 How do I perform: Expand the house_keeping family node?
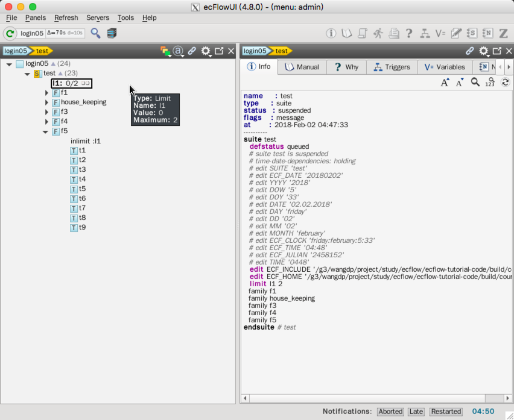(x=47, y=102)
